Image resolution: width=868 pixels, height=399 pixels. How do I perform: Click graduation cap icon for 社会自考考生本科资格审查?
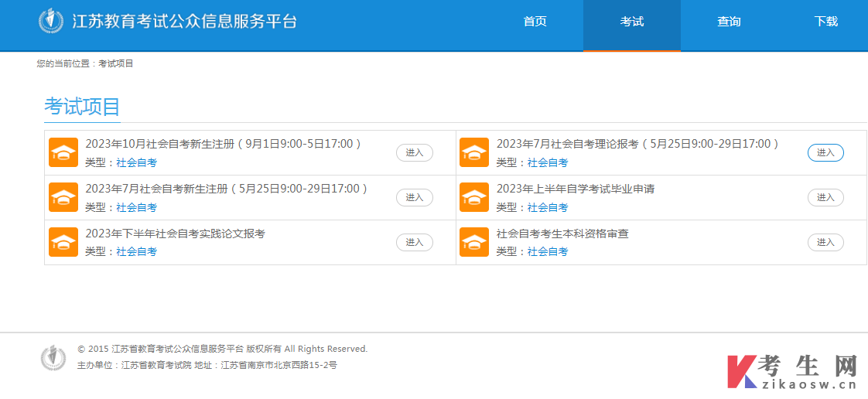click(474, 242)
